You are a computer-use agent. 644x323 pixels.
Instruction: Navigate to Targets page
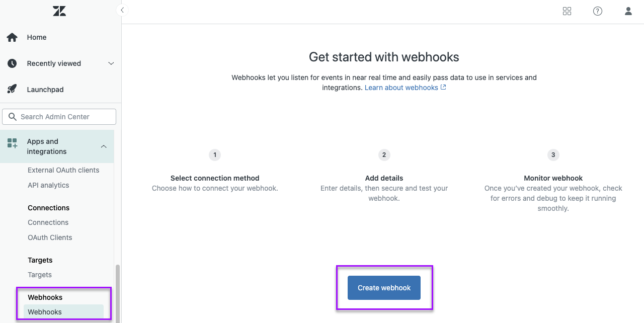(x=40, y=275)
